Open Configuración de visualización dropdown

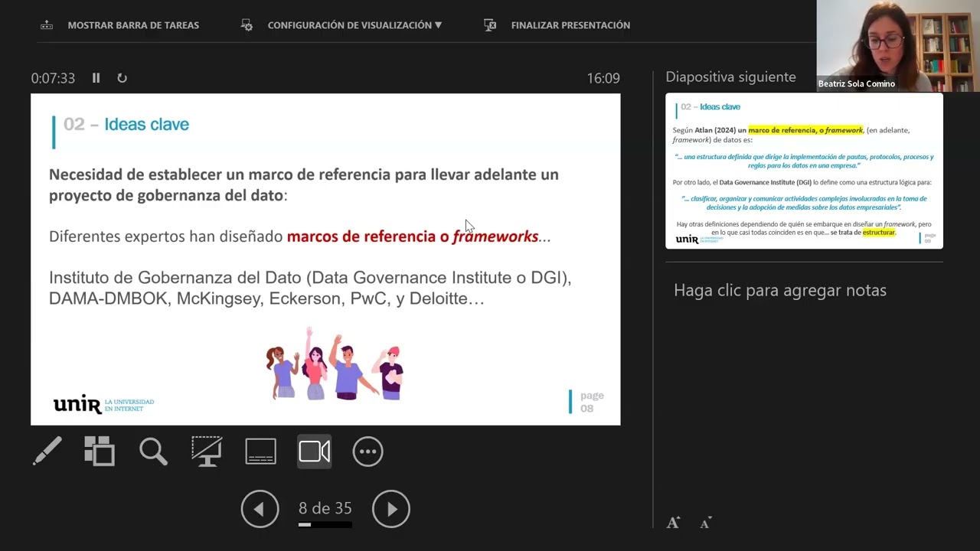(x=354, y=25)
